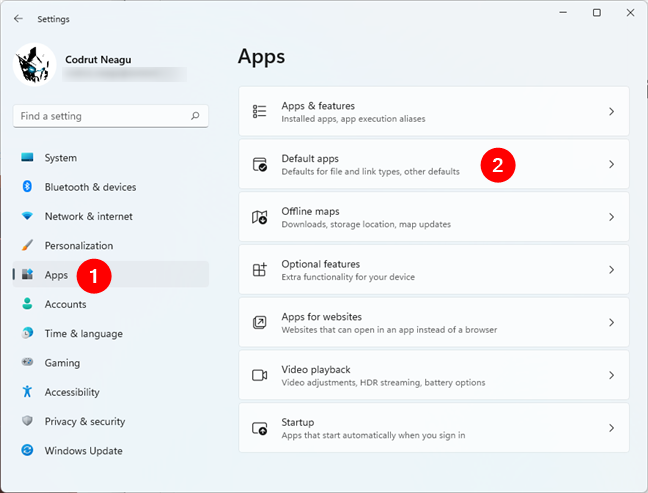Open Default apps settings
This screenshot has height=493, width=648.
434,164
